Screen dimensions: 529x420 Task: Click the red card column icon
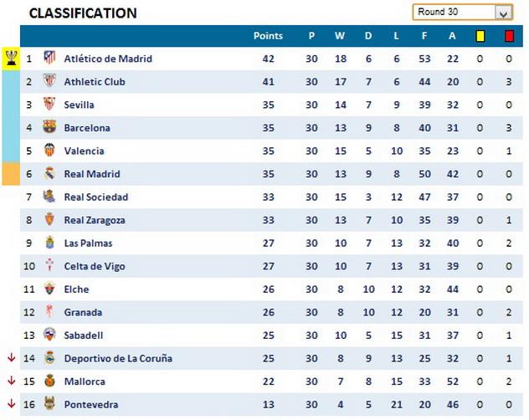coord(509,36)
